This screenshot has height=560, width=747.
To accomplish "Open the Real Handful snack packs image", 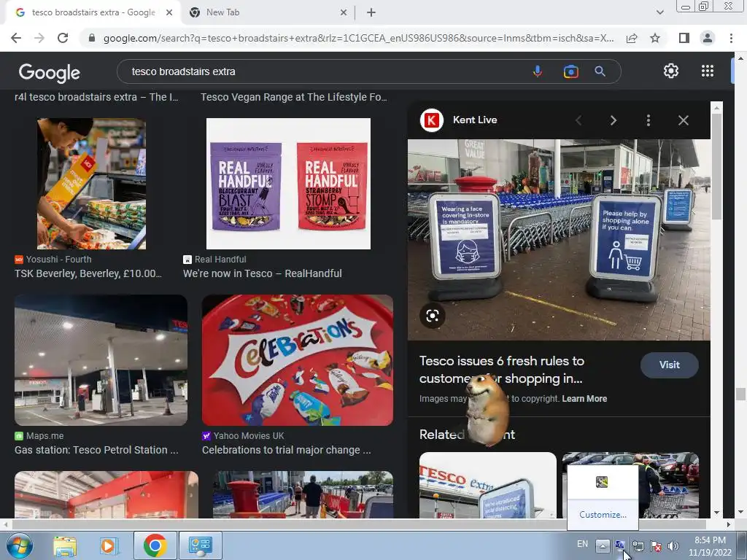I will pyautogui.click(x=288, y=184).
